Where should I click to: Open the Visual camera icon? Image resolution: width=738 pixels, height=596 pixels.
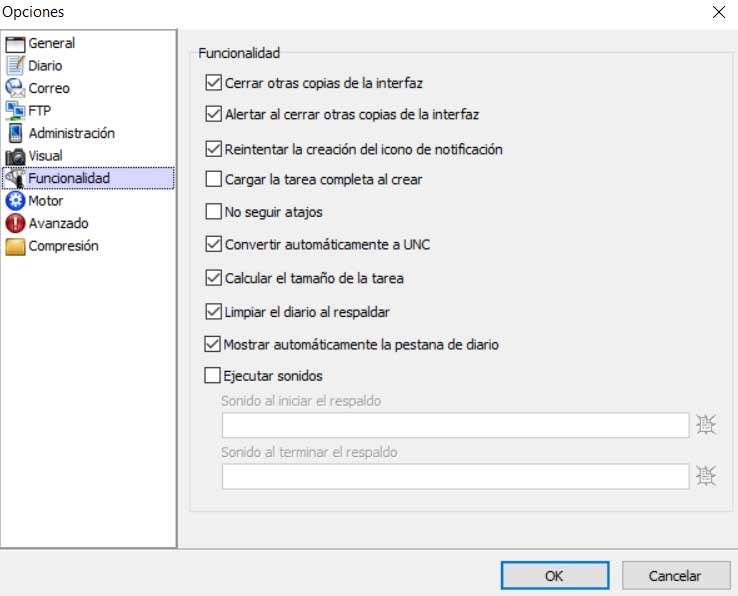(x=15, y=156)
